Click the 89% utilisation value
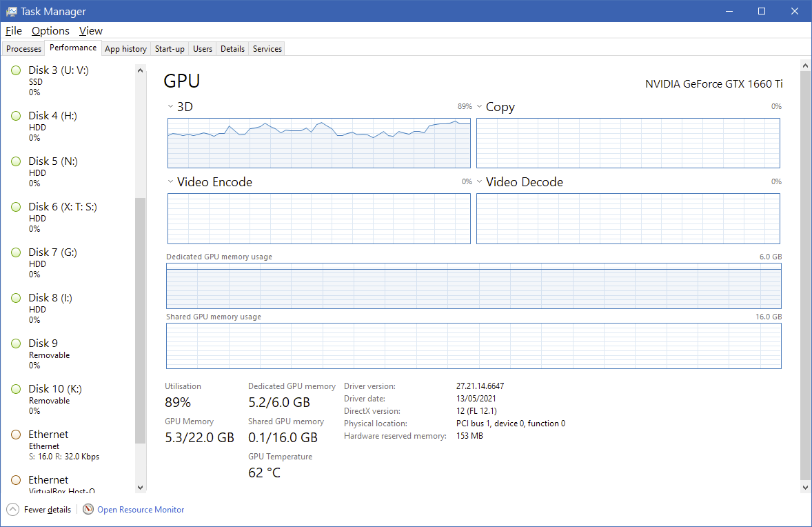 pos(178,403)
